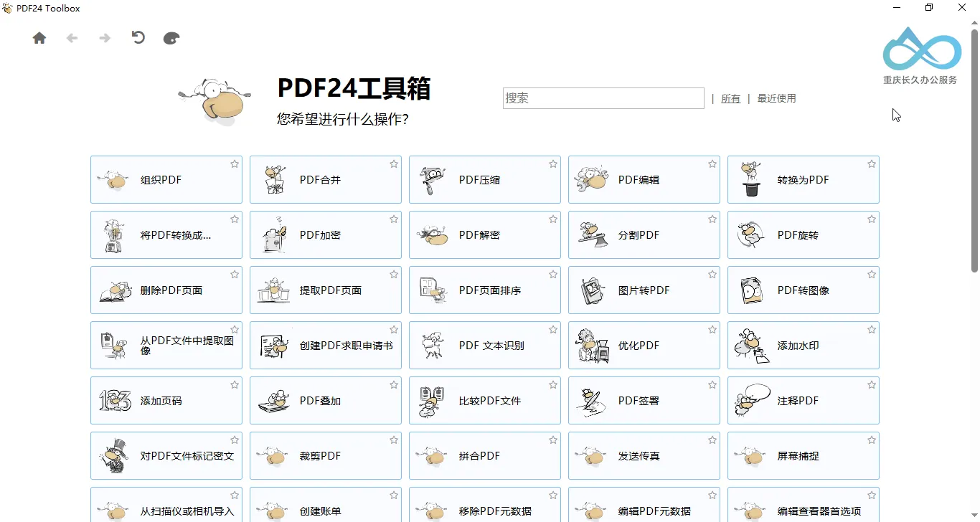Open the 删除PDF页面 tool icon
The image size is (980, 522).
click(115, 290)
